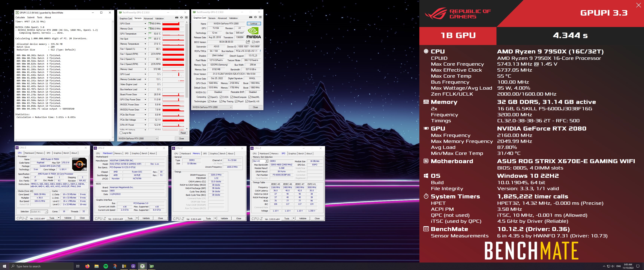Click scroll up arrow in GPU-Z Sensors list
Image resolution: width=644 pixels, height=270 pixels.
click(186, 22)
